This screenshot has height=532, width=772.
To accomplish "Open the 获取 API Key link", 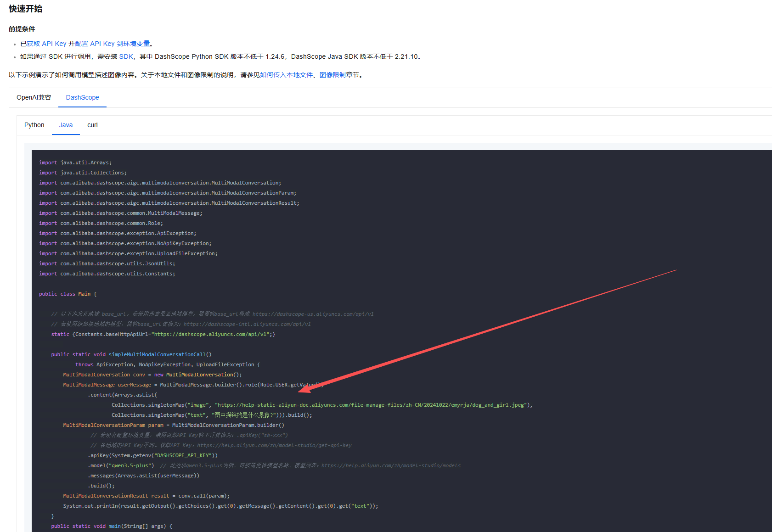I will (x=46, y=44).
